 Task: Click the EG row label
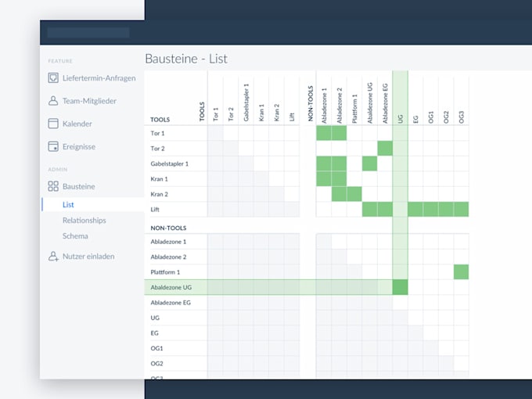154,333
